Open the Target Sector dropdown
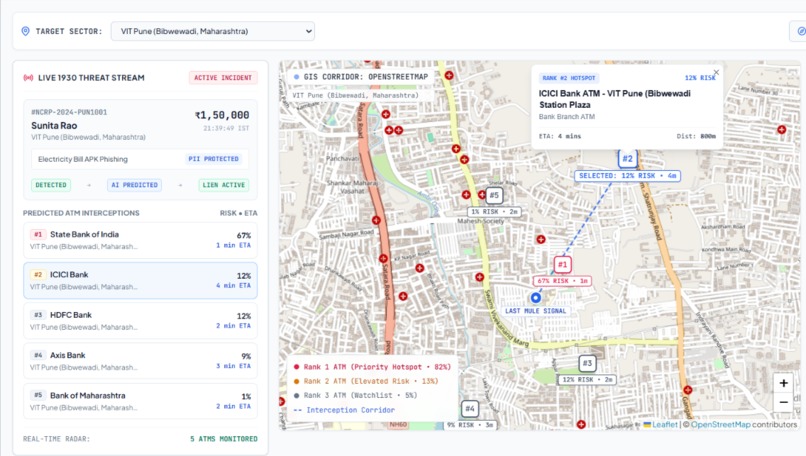806x456 pixels. [212, 31]
